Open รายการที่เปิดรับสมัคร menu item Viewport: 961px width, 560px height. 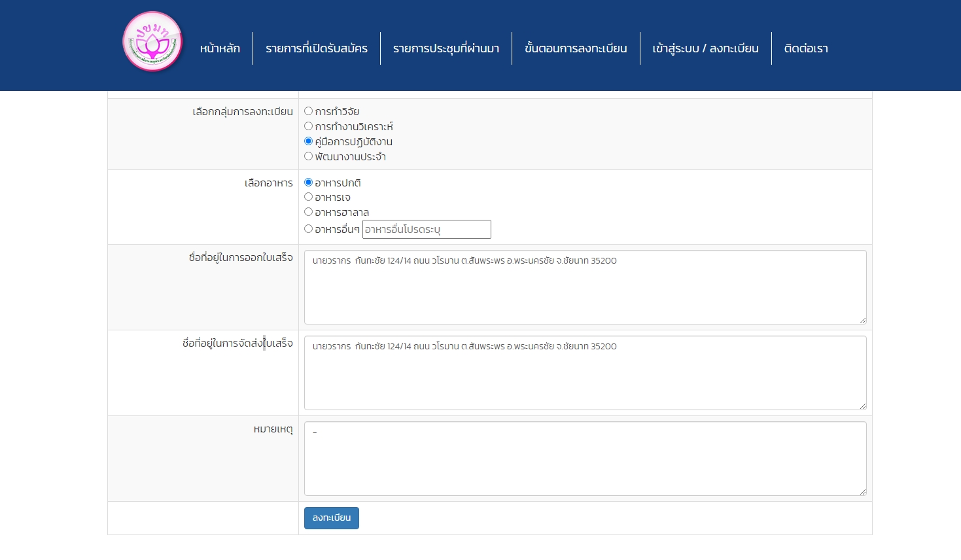(317, 48)
